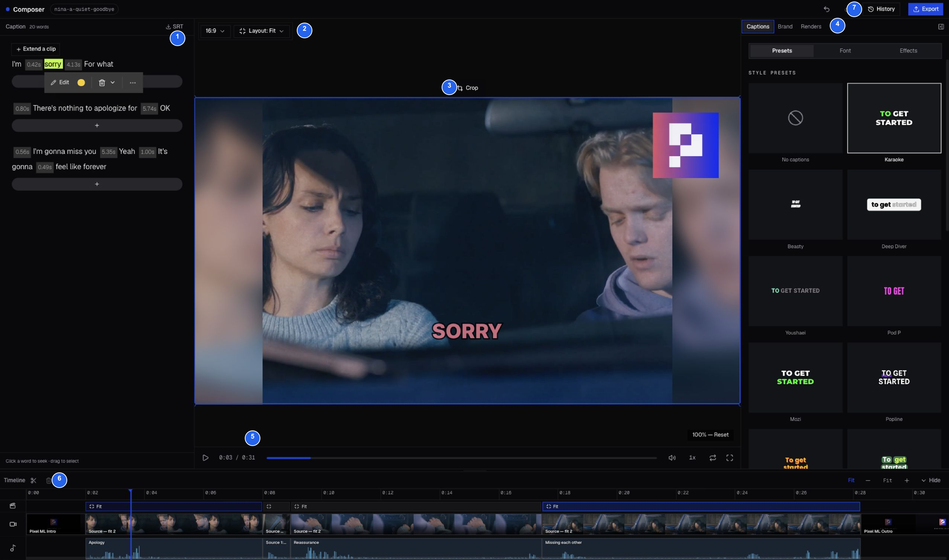Click the 5.74s pause chip
This screenshot has height=560, width=949.
click(x=149, y=109)
